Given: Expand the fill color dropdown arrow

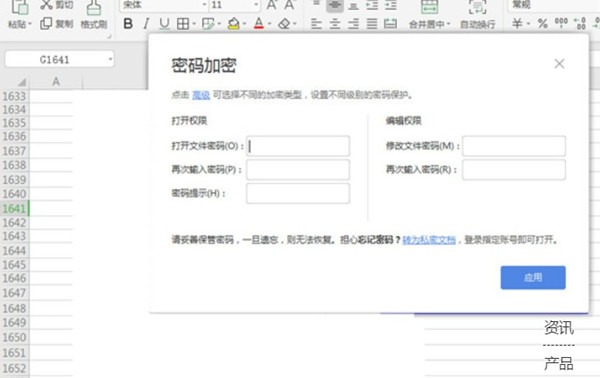Looking at the screenshot, I should (244, 24).
